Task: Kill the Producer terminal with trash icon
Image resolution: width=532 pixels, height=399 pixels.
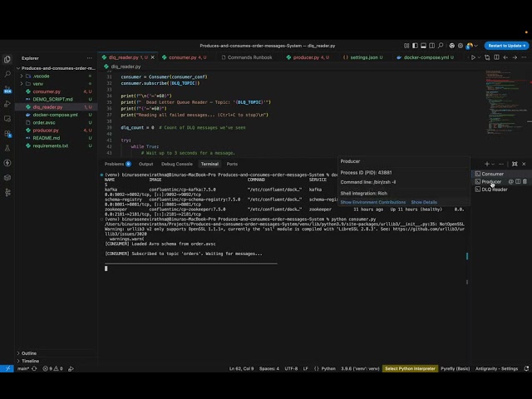Action: [525, 181]
